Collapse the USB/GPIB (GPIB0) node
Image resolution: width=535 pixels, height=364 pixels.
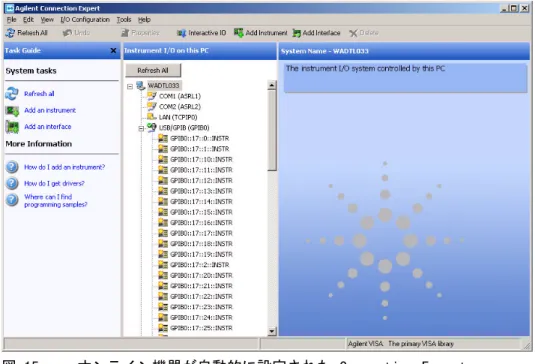pos(141,129)
